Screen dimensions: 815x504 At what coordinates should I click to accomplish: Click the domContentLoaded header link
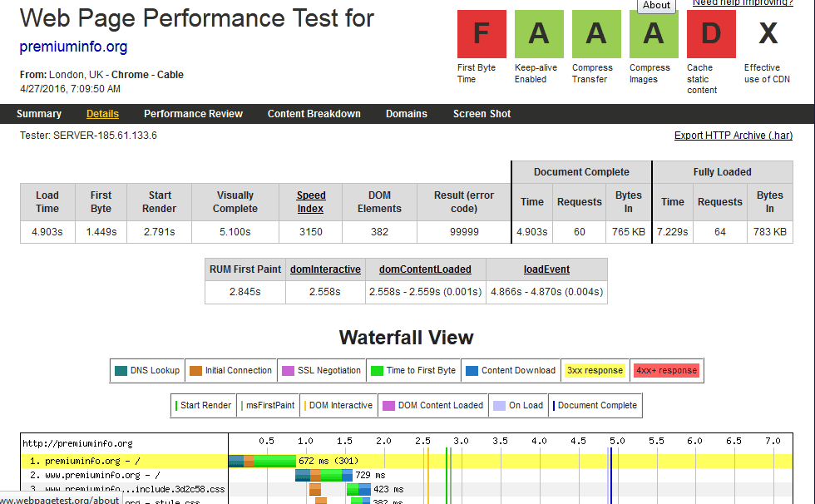tap(425, 269)
